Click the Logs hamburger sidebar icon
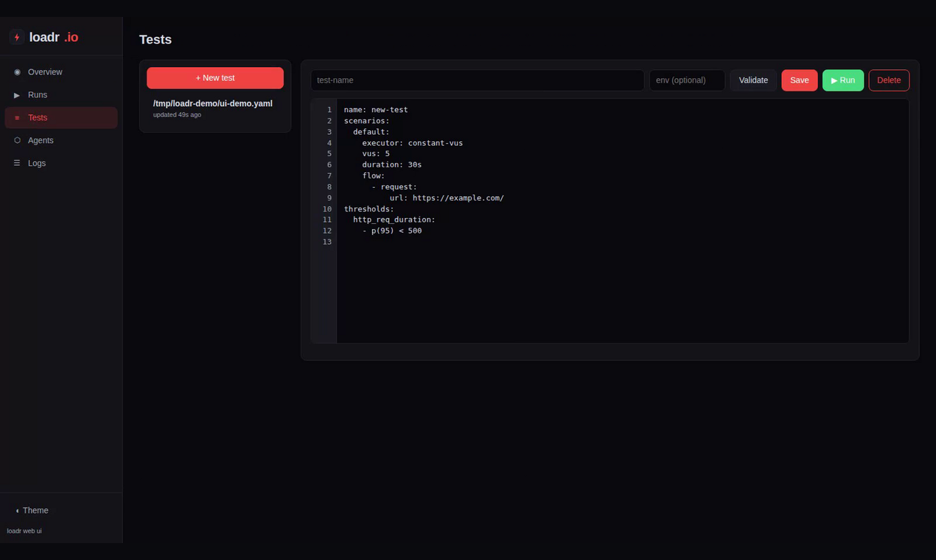Viewport: 936px width, 560px height. [18, 164]
